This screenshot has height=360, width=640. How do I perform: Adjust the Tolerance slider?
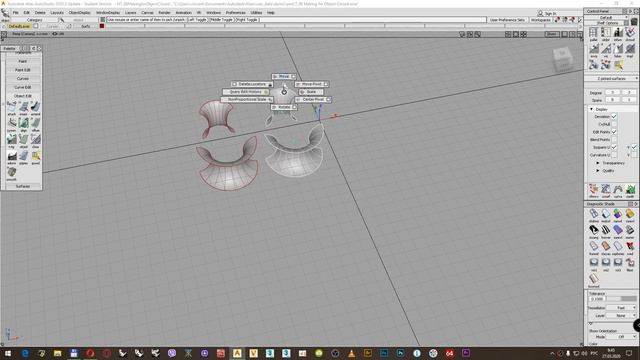tap(621, 299)
